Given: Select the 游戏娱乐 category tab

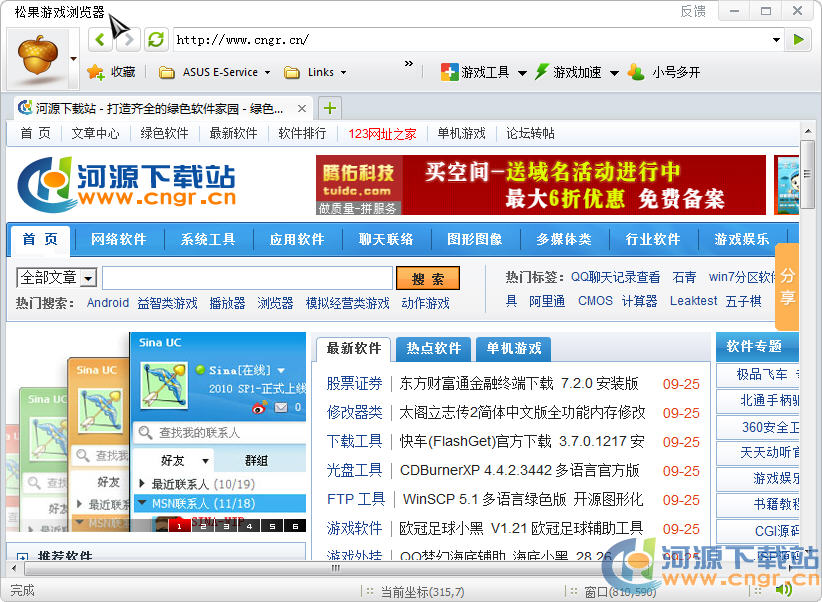Looking at the screenshot, I should [x=741, y=240].
